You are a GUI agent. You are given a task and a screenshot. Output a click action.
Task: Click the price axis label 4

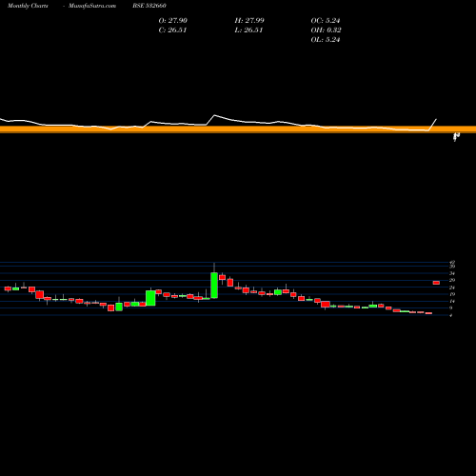(x=451, y=315)
